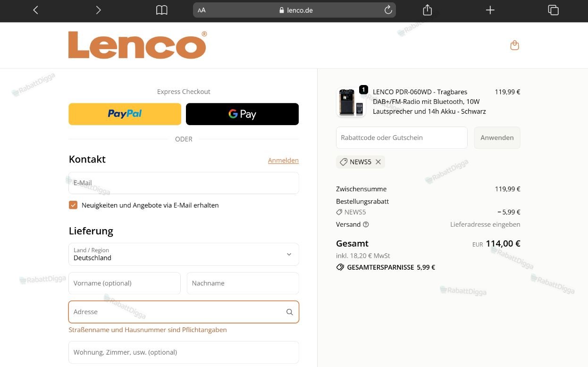Viewport: 588px width, 367px height.
Task: Open the Safari share sheet icon
Action: (428, 10)
